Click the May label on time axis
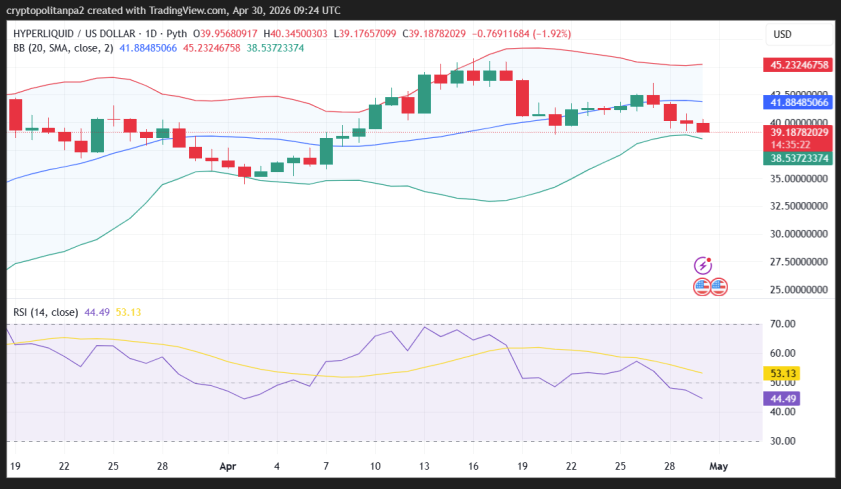The image size is (841, 489). tap(718, 466)
